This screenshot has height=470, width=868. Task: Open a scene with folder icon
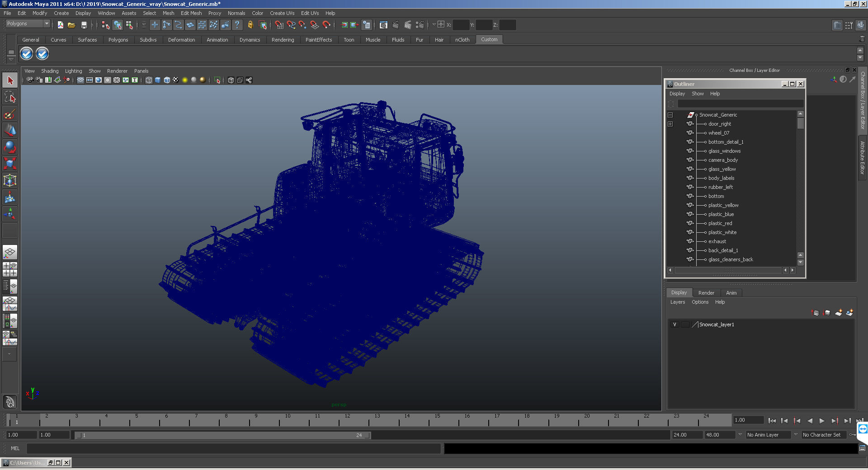click(x=71, y=25)
